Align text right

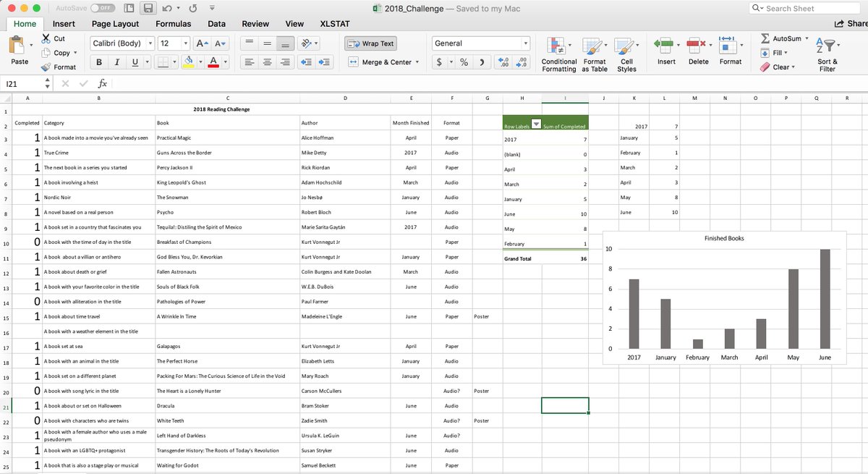pyautogui.click(x=285, y=62)
